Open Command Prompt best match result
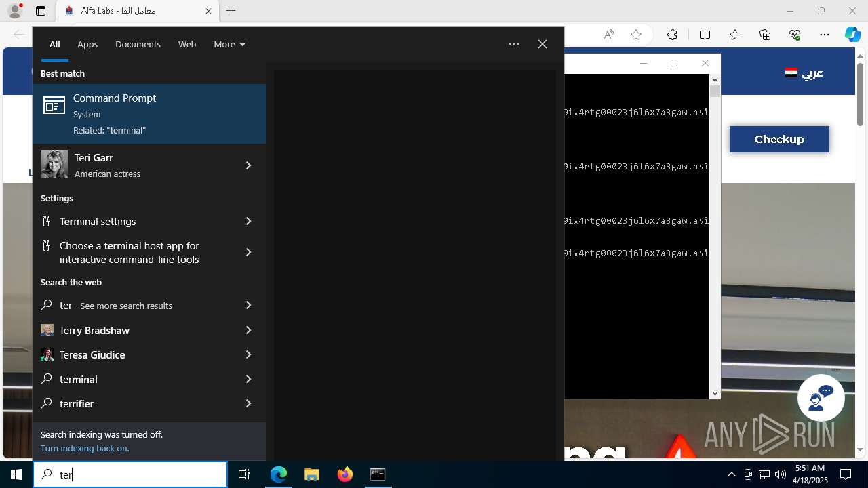Viewport: 868px width, 488px height. (149, 114)
